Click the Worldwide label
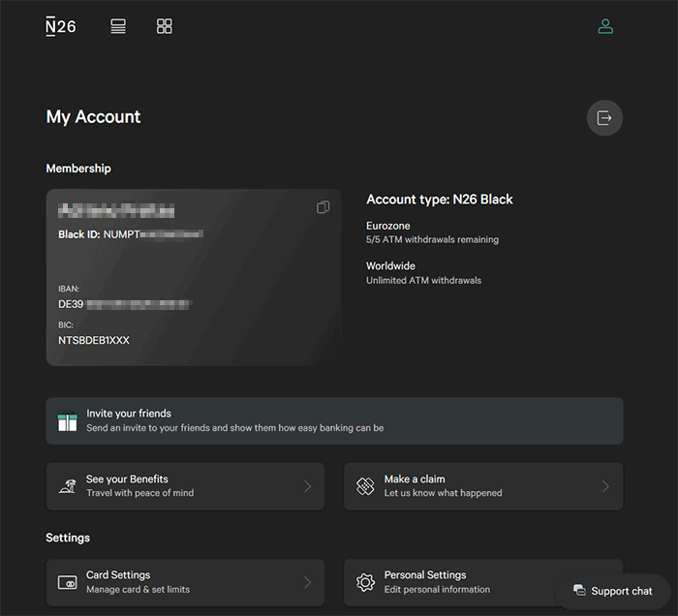The width and height of the screenshot is (678, 616). pos(390,265)
